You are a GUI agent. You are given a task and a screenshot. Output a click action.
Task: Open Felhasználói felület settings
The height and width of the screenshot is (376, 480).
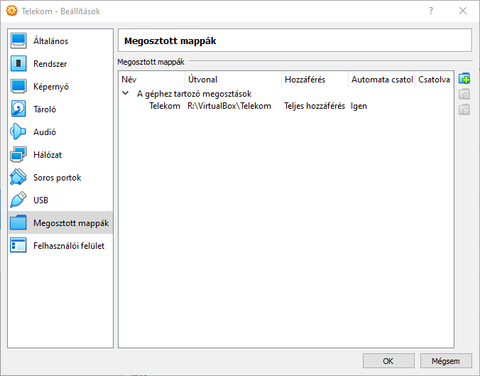point(60,246)
